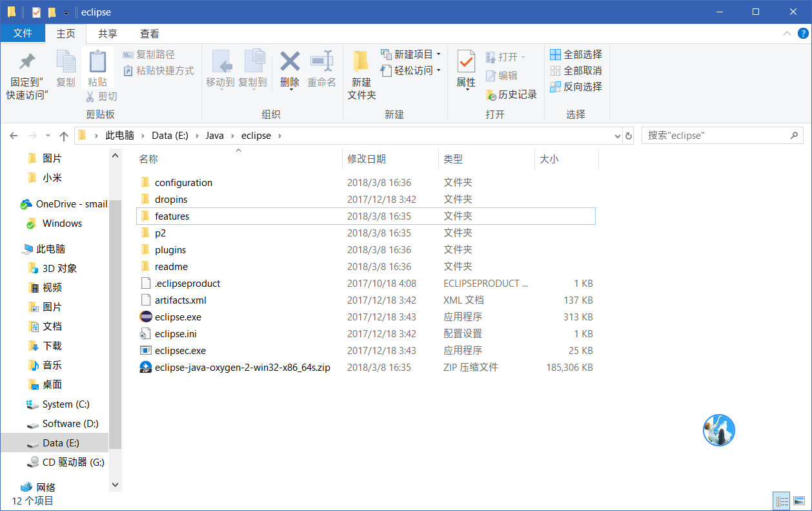The image size is (812, 511).
Task: Click the address bar Refresh icon
Action: 629,136
